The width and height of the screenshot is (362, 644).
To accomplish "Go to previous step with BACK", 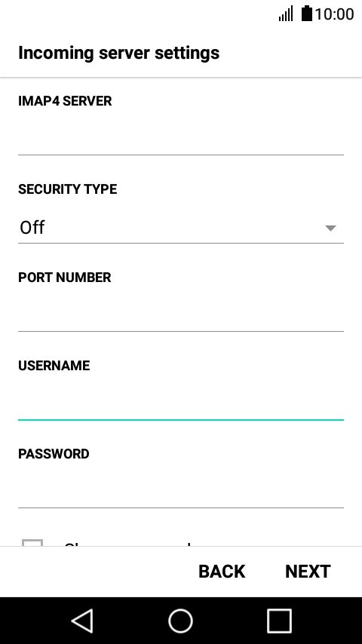I will [222, 572].
